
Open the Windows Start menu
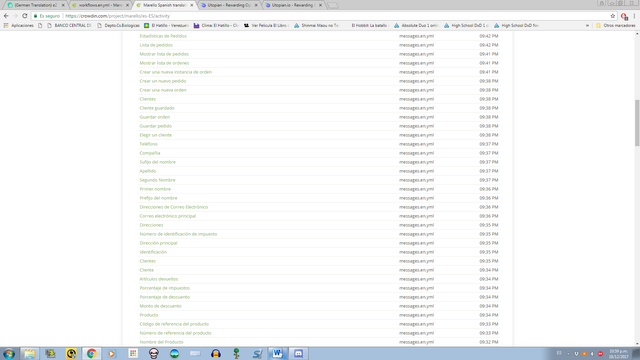9,353
